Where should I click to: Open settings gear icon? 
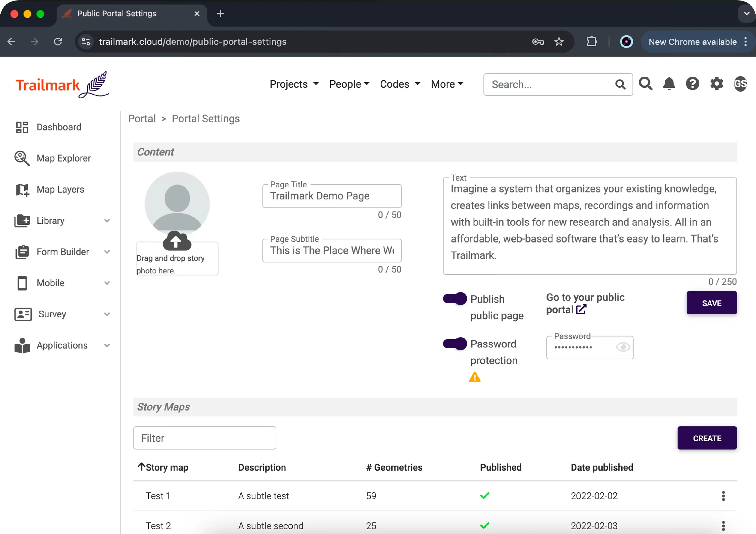717,83
